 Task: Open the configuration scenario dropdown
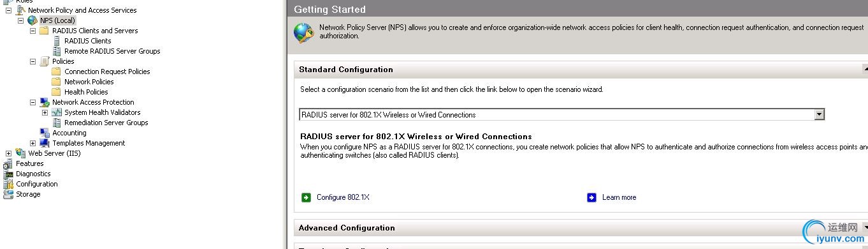click(820, 115)
